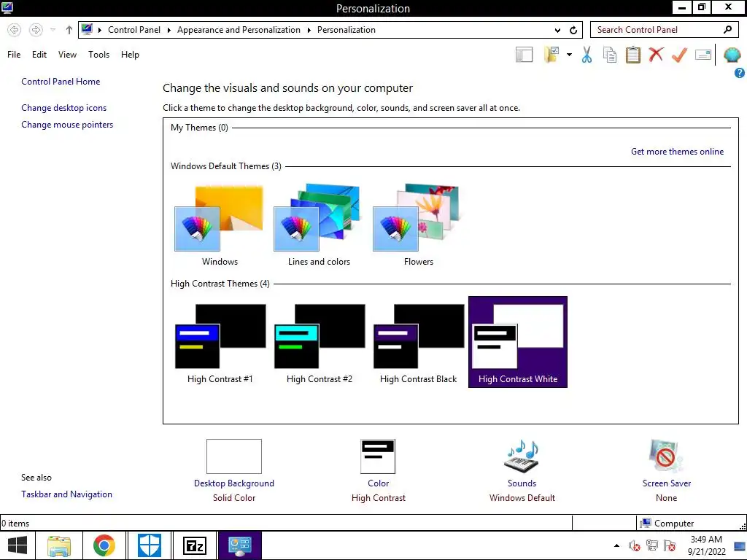This screenshot has width=747, height=560.
Task: Click the Action Center flag icon
Action: (x=670, y=545)
